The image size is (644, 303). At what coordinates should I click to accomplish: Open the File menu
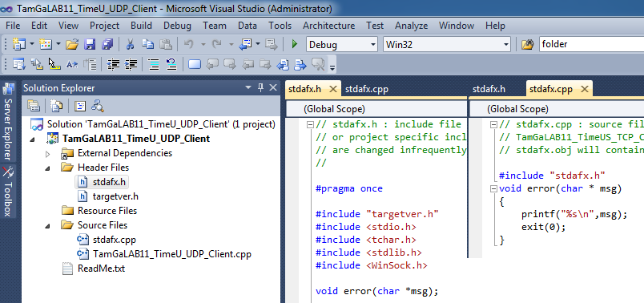(x=13, y=26)
